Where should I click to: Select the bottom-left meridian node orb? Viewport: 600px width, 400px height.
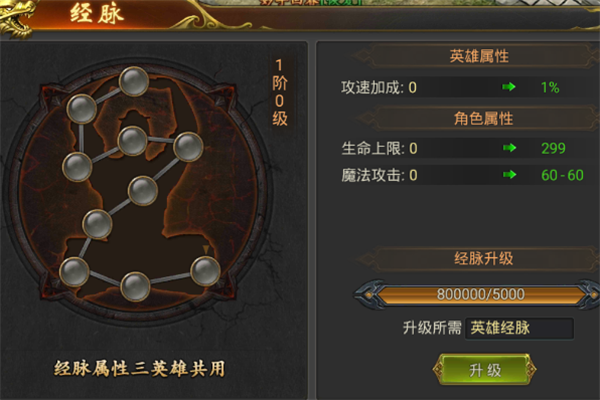click(74, 272)
